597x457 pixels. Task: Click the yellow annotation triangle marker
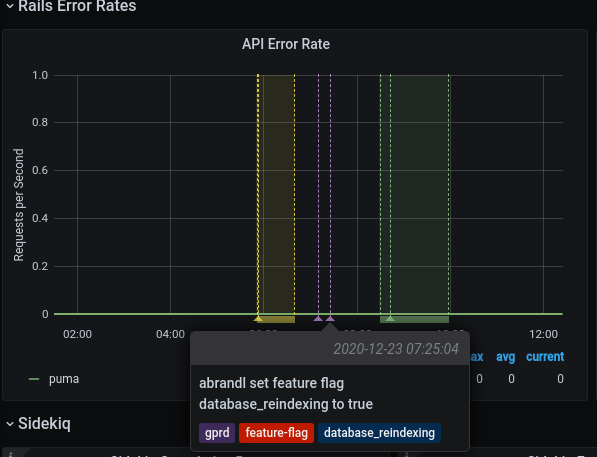click(258, 318)
